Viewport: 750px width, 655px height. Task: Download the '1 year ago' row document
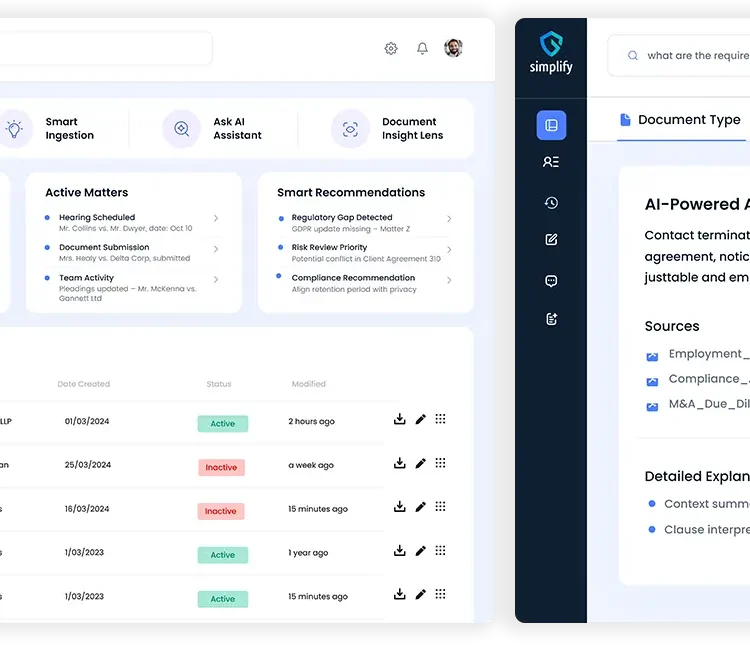pyautogui.click(x=399, y=551)
